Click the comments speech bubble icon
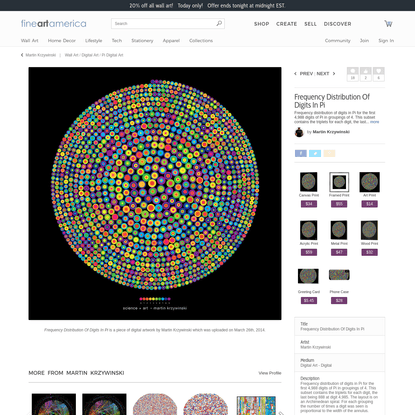Screen dimensions: 415x415 click(353, 71)
